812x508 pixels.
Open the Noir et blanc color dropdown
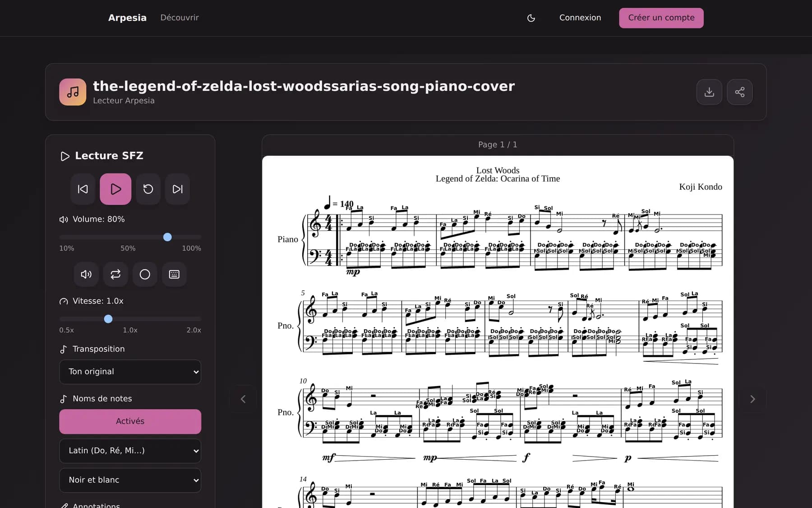[130, 480]
